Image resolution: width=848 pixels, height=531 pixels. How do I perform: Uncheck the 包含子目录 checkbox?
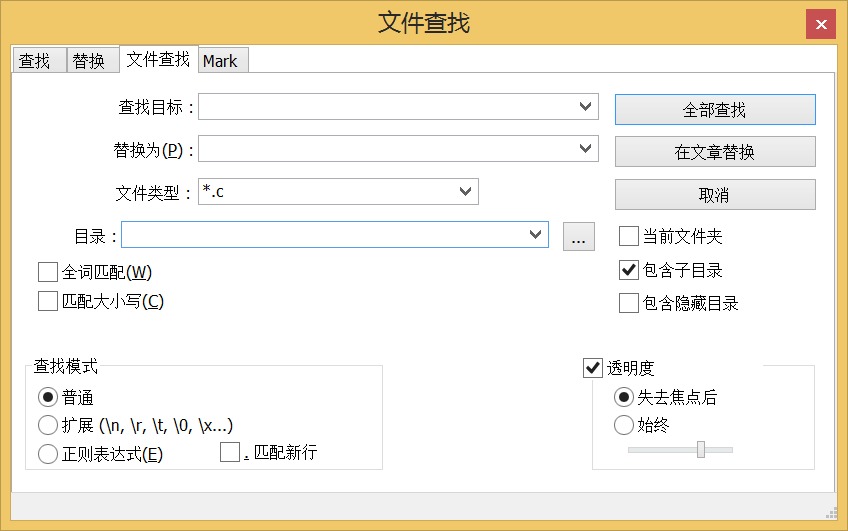(629, 270)
